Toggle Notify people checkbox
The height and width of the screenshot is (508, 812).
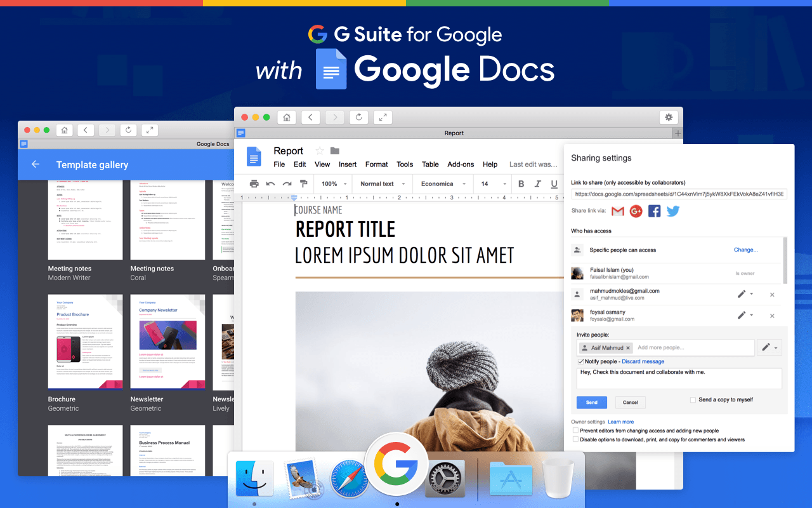coord(580,361)
